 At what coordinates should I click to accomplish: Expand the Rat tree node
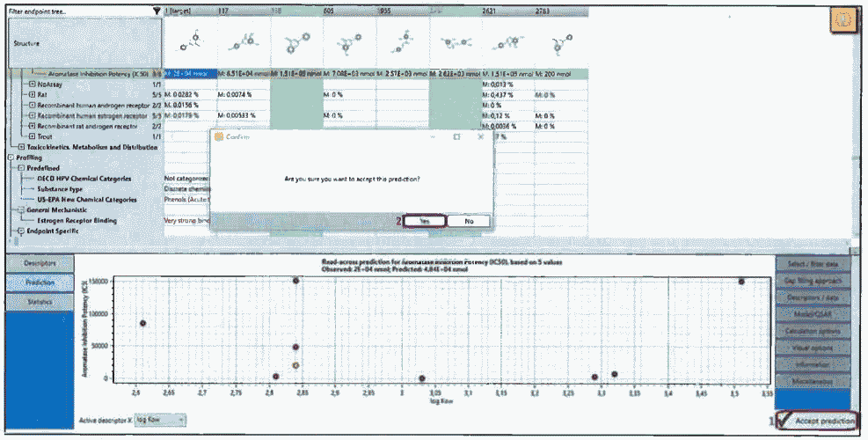33,95
